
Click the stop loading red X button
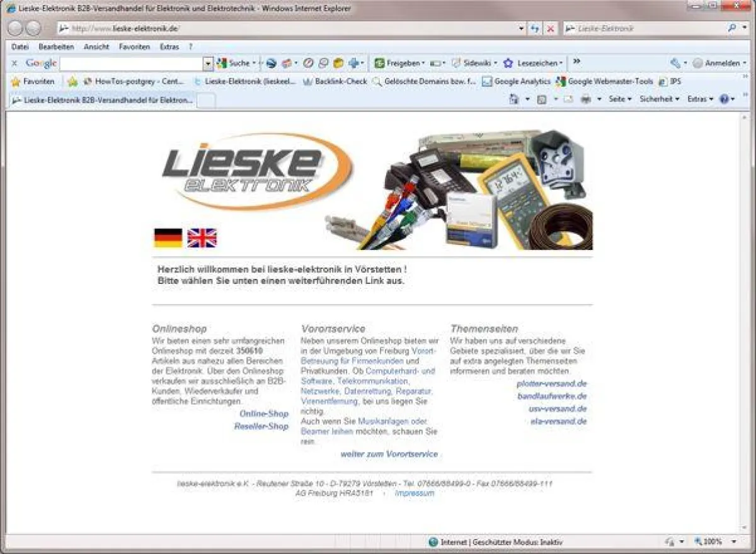coord(550,28)
